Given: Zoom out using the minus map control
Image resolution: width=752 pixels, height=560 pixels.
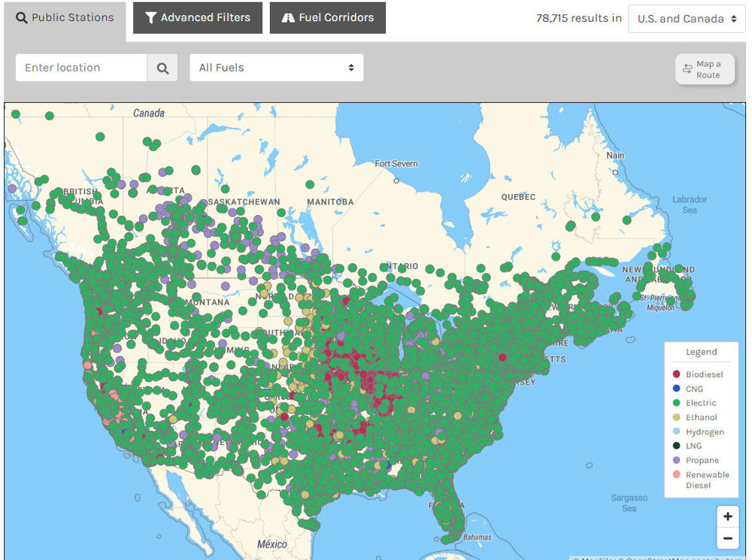Looking at the screenshot, I should pyautogui.click(x=728, y=538).
